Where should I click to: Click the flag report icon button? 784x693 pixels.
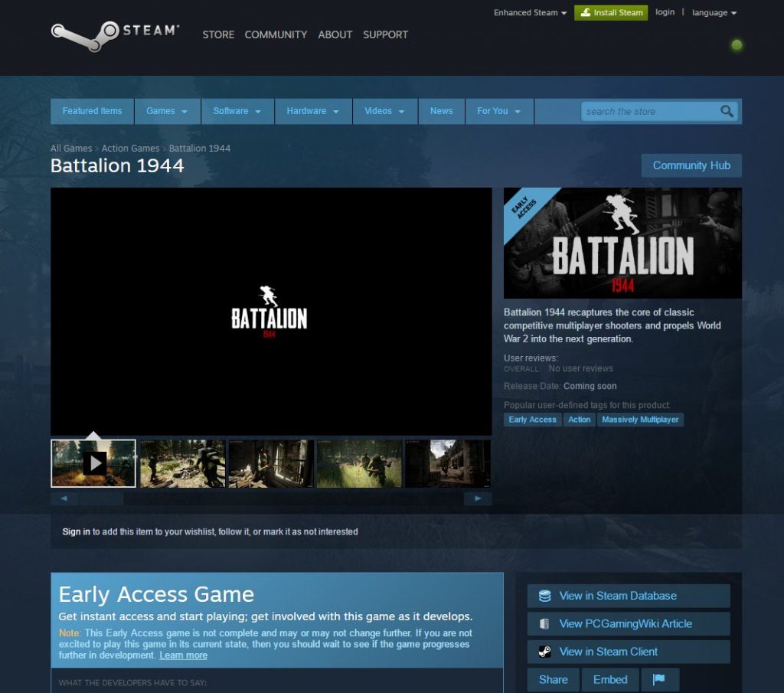point(658,679)
